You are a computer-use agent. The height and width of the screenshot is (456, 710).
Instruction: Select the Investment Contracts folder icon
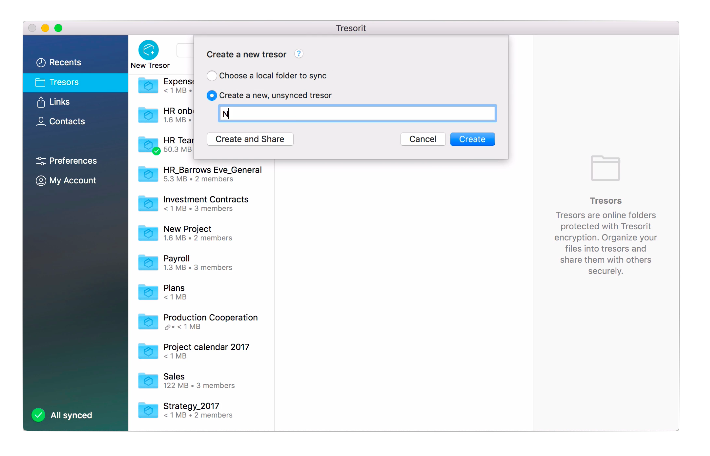coord(148,203)
